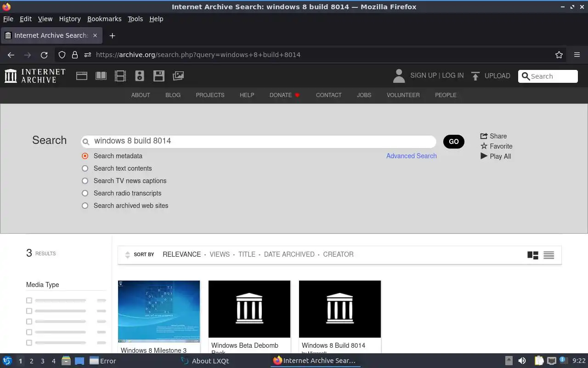Sort results by TITLE
This screenshot has height=368, width=588.
pyautogui.click(x=247, y=254)
